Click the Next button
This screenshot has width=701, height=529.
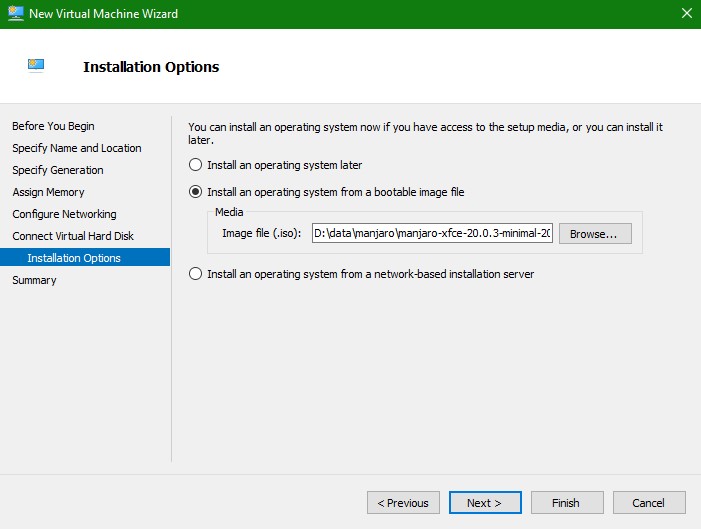tap(484, 503)
